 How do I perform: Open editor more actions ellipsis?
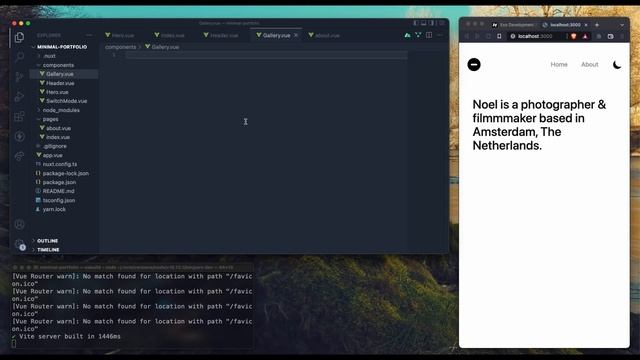440,35
